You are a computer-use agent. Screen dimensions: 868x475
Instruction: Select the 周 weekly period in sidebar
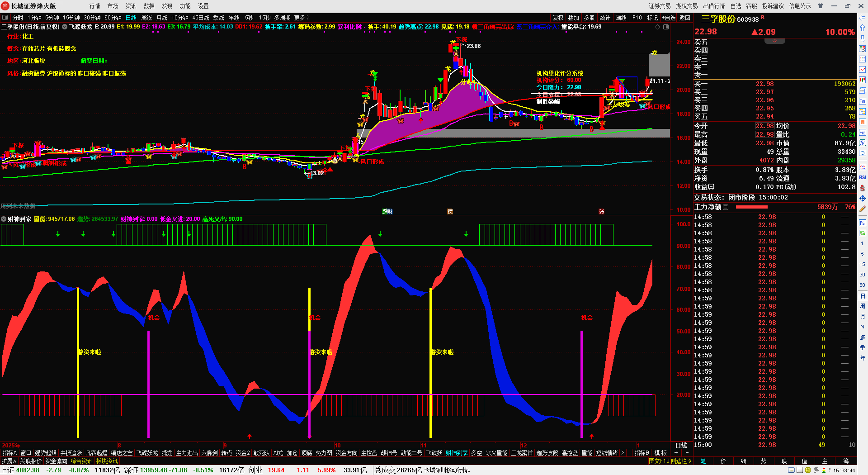(x=863, y=306)
